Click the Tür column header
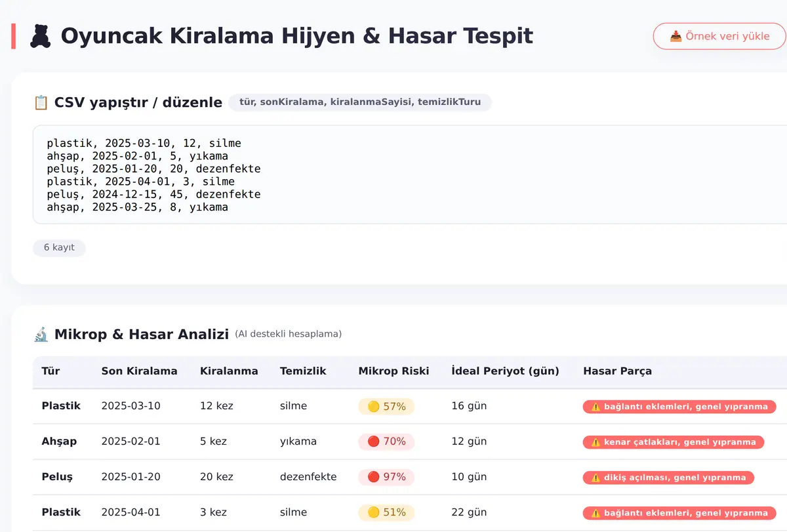The width and height of the screenshot is (787, 532). pos(50,371)
